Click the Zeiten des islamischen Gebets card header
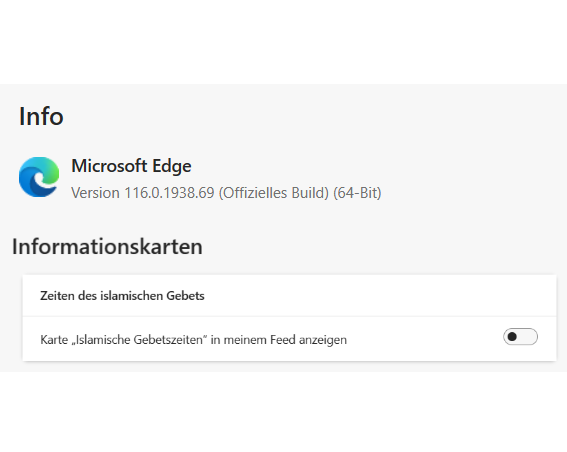Screen dimensions: 567x452 tap(289, 295)
